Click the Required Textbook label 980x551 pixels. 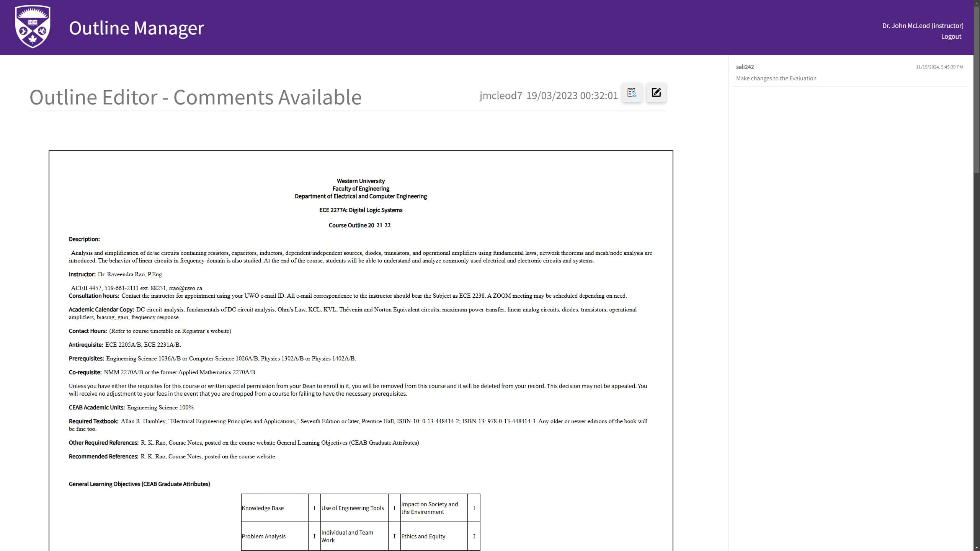(x=93, y=421)
